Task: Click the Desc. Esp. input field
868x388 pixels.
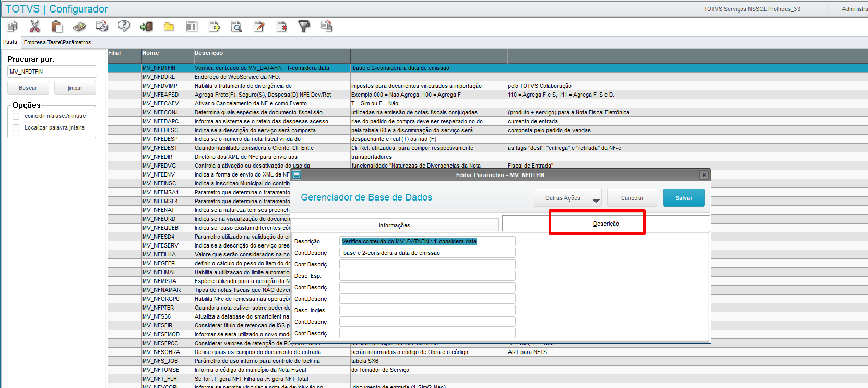Action: tap(427, 276)
